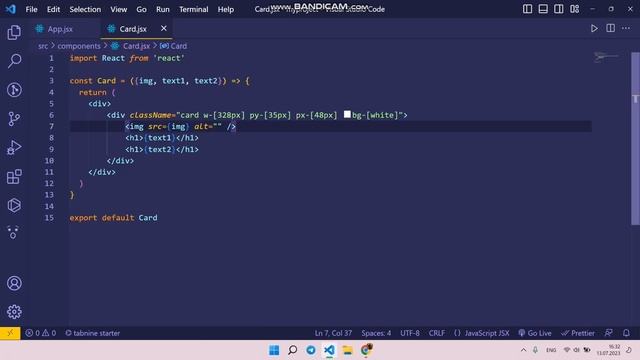
Task: Change end of line via CRLF
Action: click(437, 333)
